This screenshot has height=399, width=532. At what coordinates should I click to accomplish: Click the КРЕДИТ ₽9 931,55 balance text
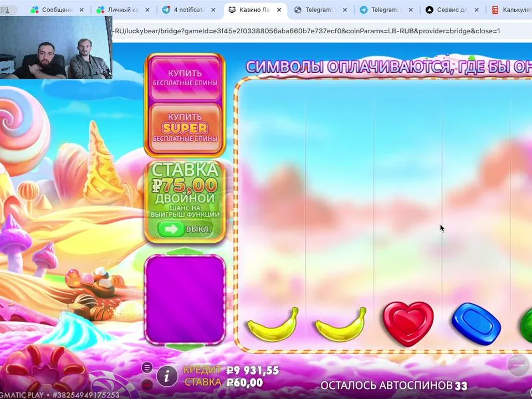click(231, 370)
